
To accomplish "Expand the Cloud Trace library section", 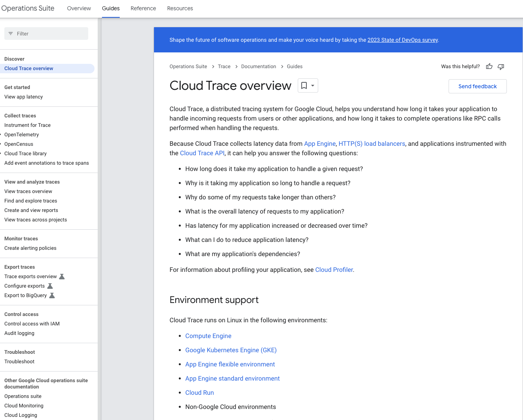I will [1, 154].
